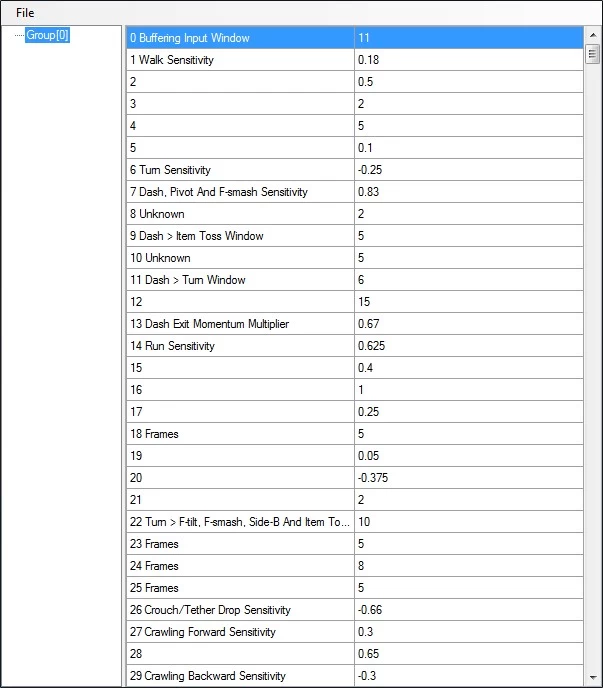Viewport: 603px width, 688px height.
Task: Select the Turn > F-tilt, F-smash row
Action: pos(240,522)
